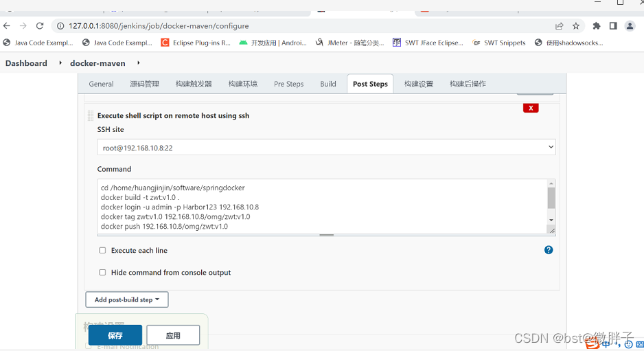Switch to the General tab

coord(101,84)
